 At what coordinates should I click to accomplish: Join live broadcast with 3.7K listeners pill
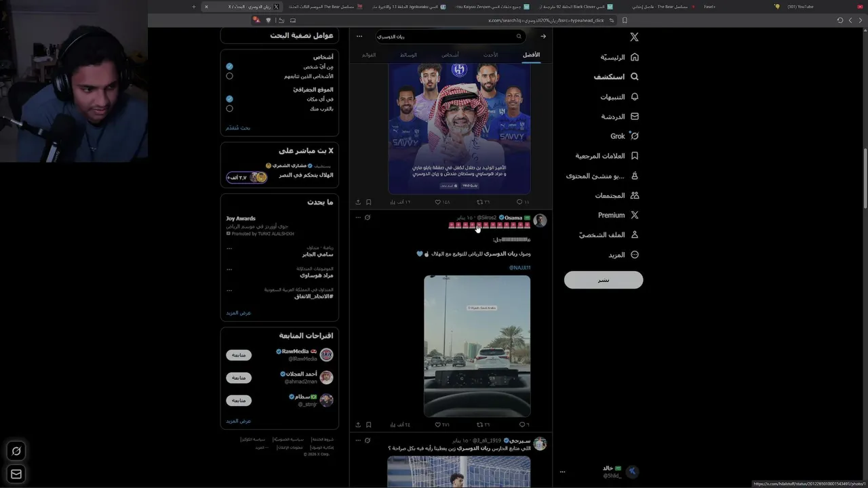point(247,178)
